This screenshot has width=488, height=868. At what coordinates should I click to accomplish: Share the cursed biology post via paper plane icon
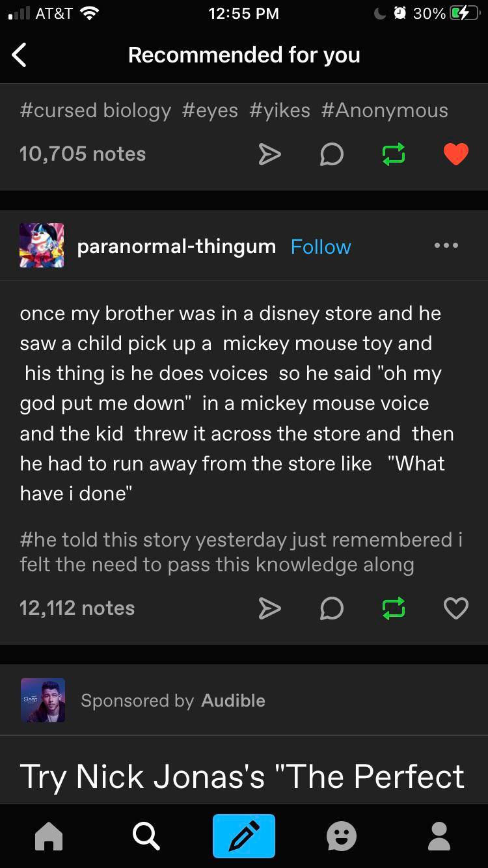270,154
